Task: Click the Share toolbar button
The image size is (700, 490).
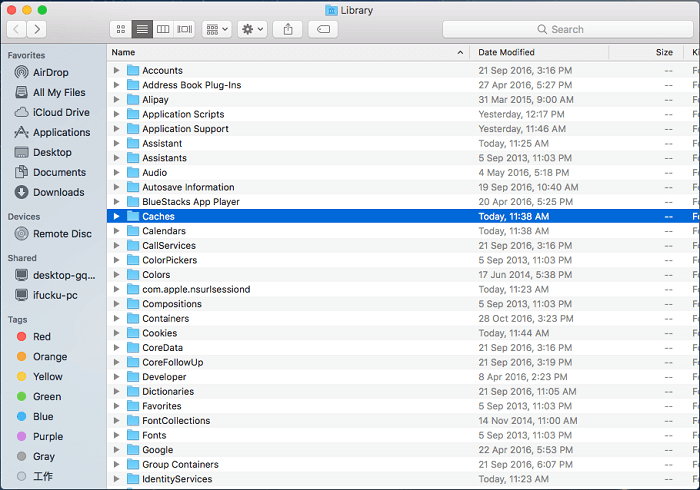Action: (x=288, y=30)
